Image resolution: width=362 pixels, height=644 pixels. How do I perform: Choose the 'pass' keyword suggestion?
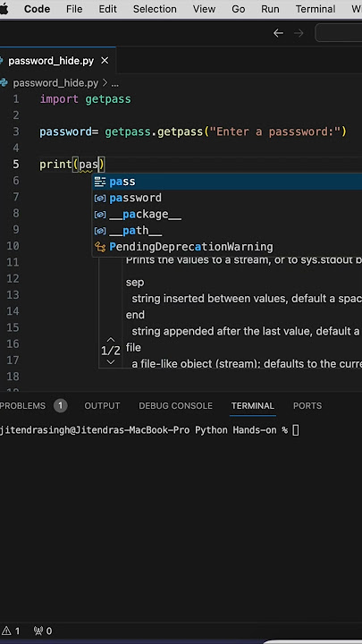[227, 182]
